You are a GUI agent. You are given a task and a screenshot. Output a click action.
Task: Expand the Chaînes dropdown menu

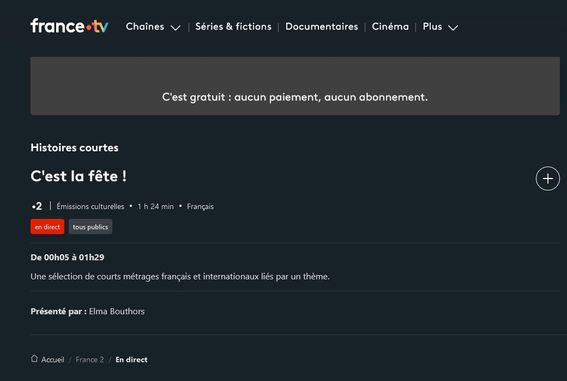click(153, 27)
